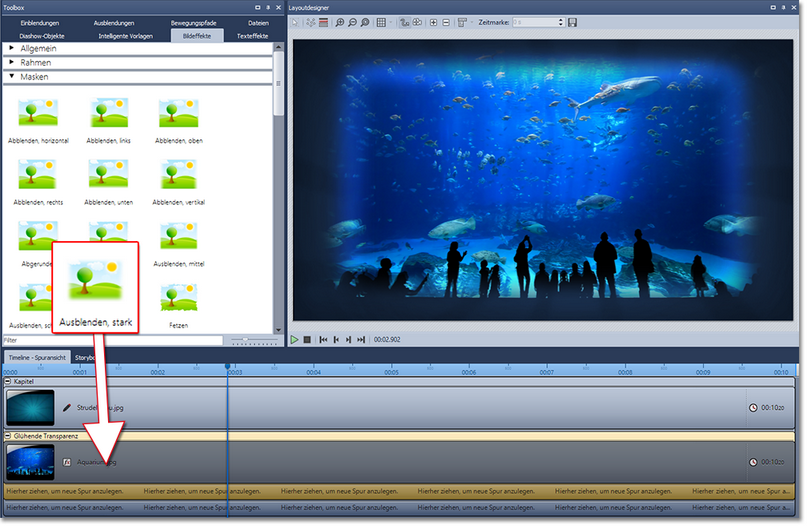Collapse the Kapitel track group
Viewport: 808px width, 526px height.
coord(9,382)
